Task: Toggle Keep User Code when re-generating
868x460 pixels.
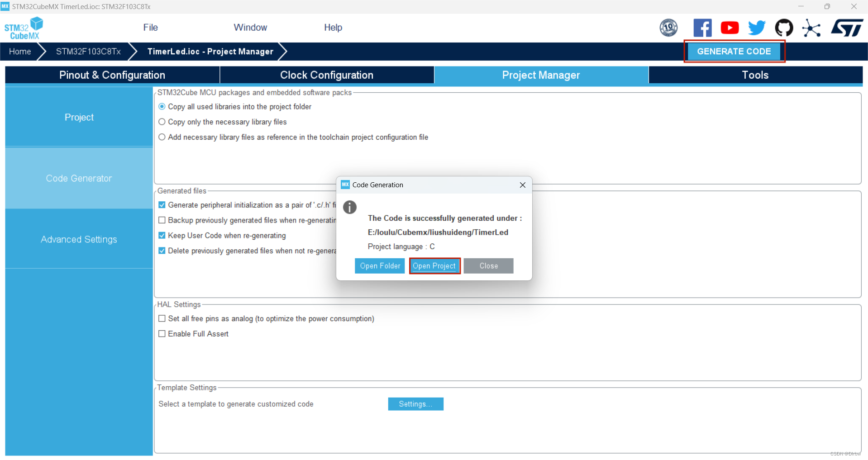Action: click(x=162, y=236)
